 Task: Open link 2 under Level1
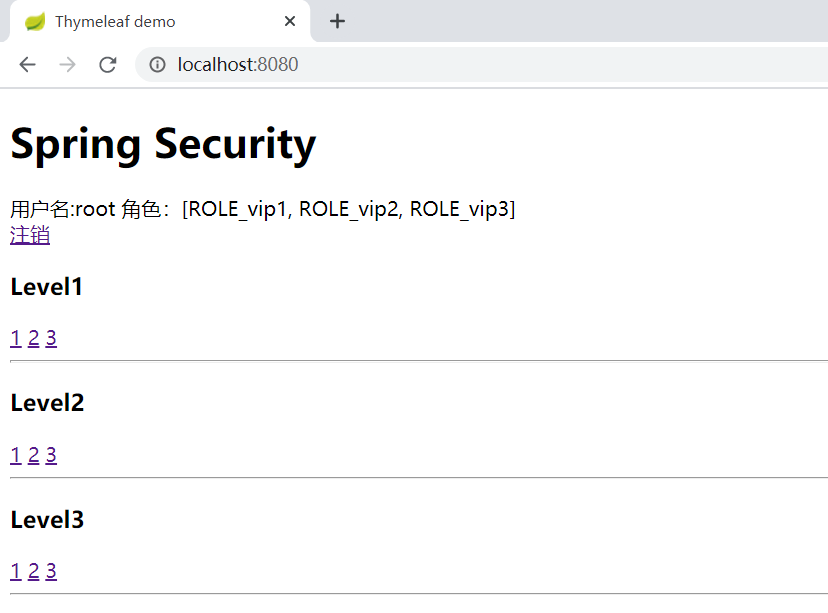(x=33, y=338)
